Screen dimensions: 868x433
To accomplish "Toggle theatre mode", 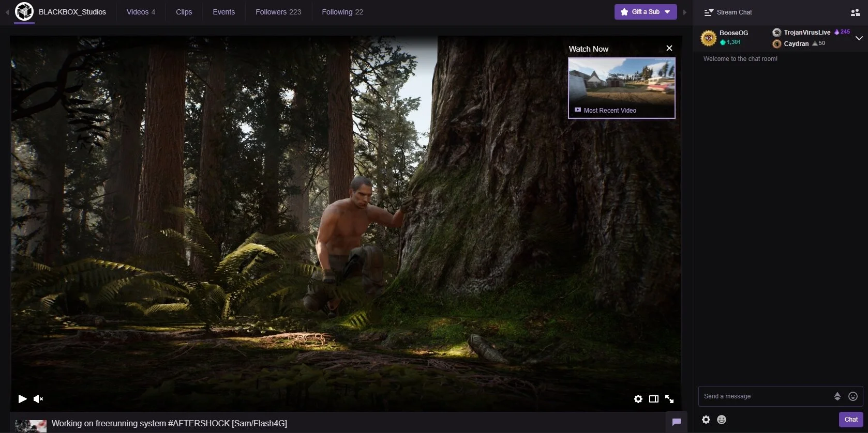I will [x=654, y=399].
